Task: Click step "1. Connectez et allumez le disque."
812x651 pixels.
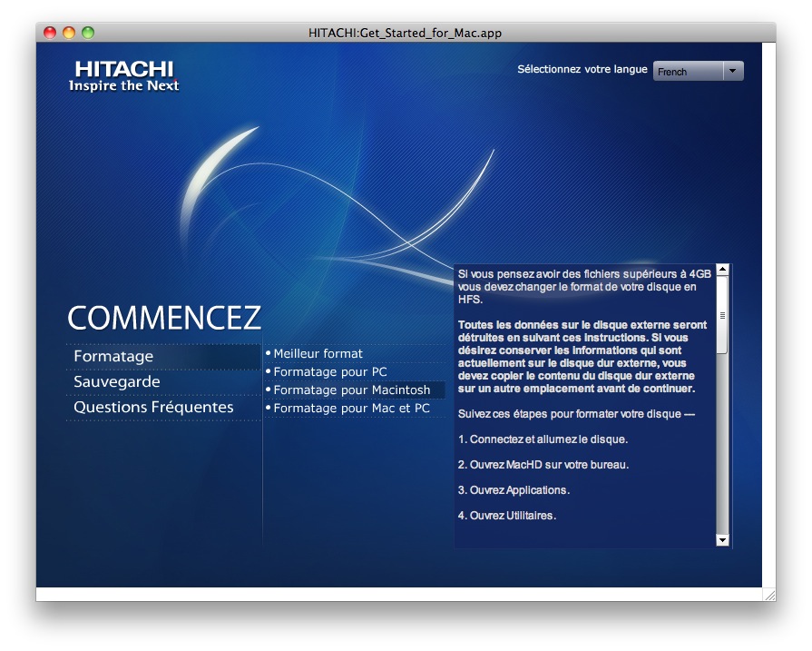Action: [x=543, y=439]
